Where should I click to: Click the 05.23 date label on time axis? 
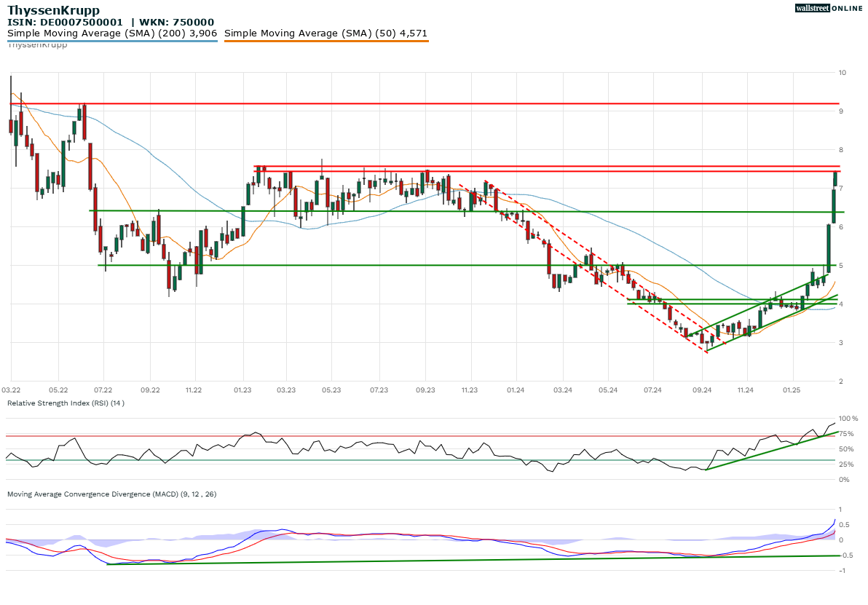coord(331,390)
